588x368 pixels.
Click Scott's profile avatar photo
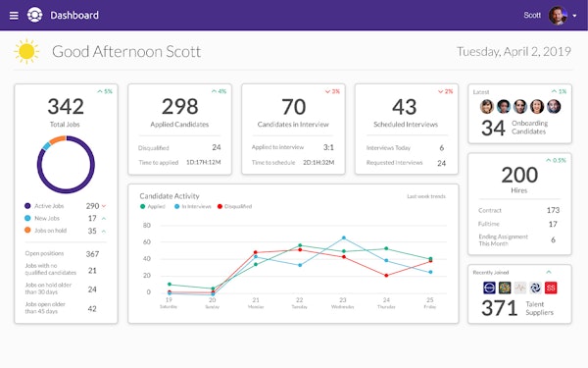pos(558,16)
